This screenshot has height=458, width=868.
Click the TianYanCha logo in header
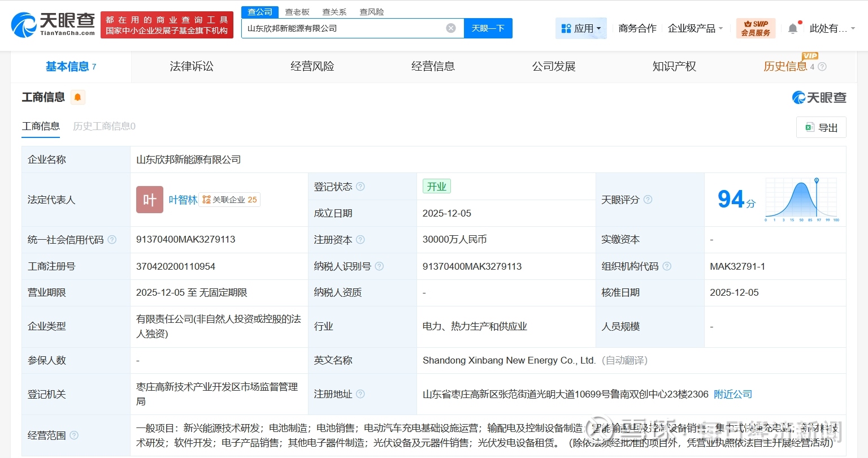(53, 24)
